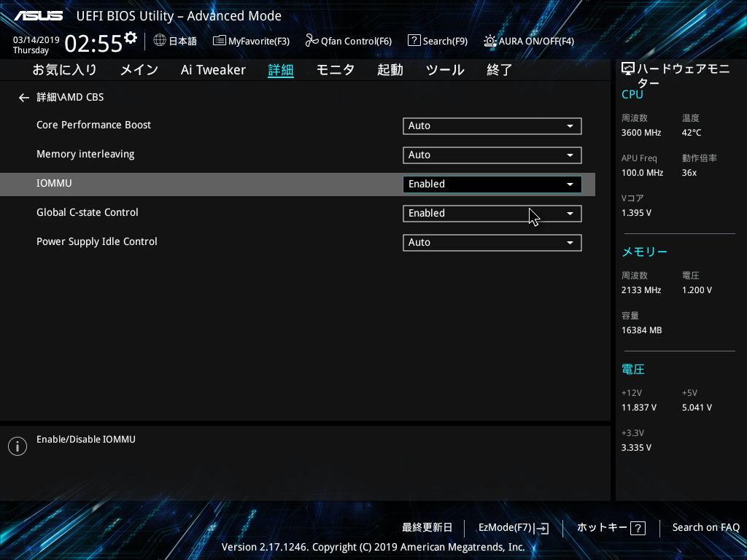The width and height of the screenshot is (747, 560).
Task: Click memory frequency 2133 MHz
Action: point(640,290)
